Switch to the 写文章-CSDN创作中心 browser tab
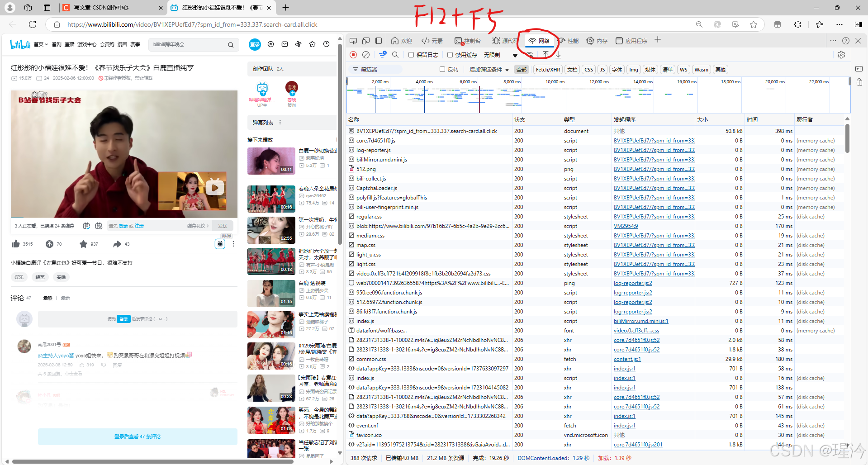Screen dimensions: 868x465 (x=112, y=8)
